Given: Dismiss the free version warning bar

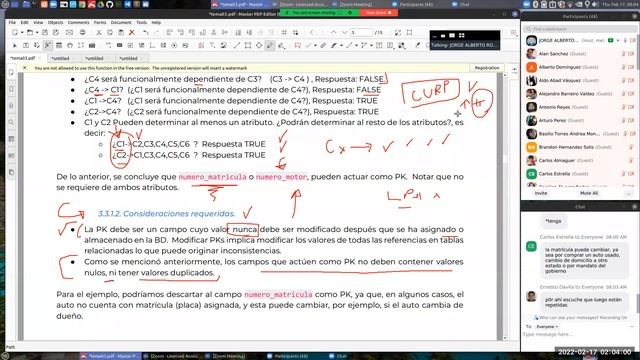Looking at the screenshot, I should click(24, 68).
